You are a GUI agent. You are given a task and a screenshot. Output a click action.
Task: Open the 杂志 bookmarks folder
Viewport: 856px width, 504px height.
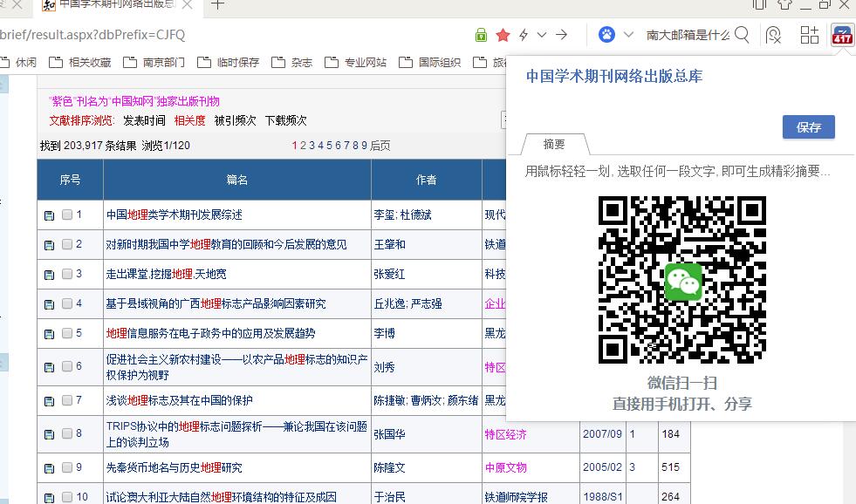[292, 62]
